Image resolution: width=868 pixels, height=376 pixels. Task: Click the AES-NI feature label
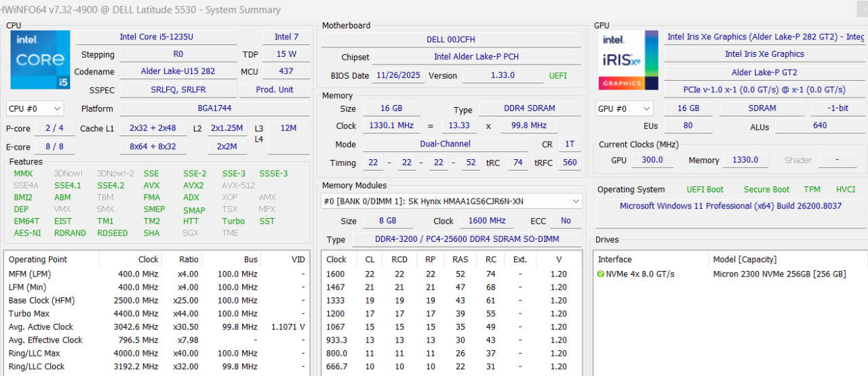tap(27, 233)
